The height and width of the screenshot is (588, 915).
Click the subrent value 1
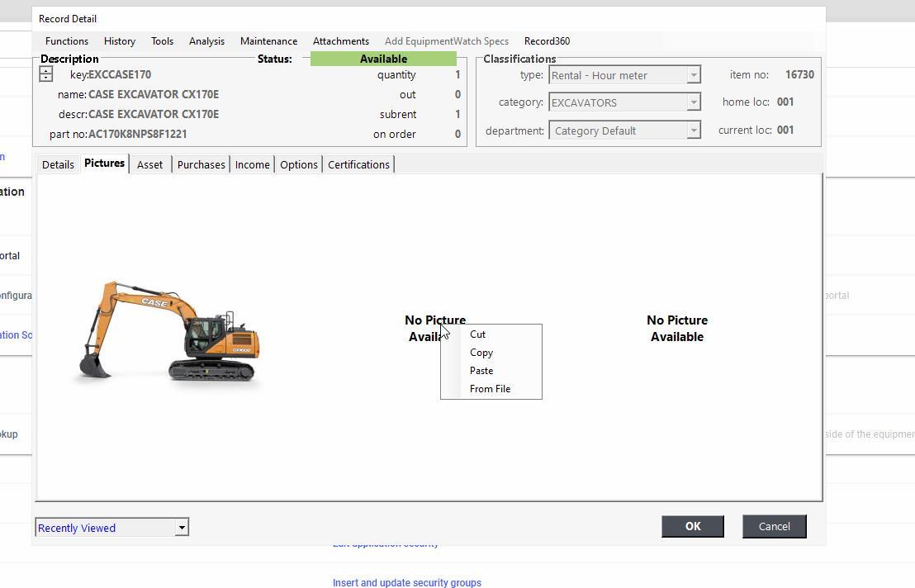click(x=457, y=114)
